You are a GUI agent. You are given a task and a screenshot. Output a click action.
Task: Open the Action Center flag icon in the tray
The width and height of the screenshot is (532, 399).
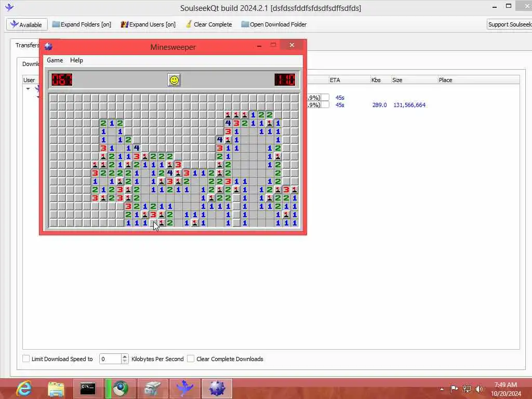[x=454, y=389]
